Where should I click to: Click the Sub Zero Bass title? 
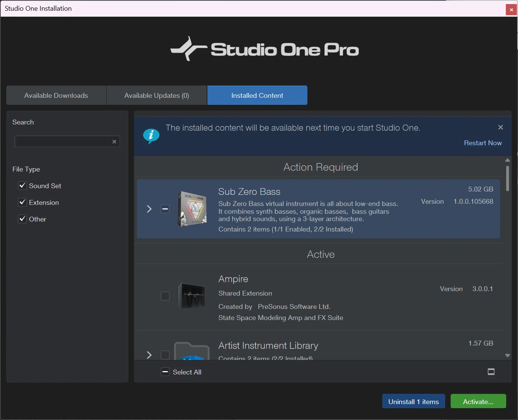[x=249, y=192]
